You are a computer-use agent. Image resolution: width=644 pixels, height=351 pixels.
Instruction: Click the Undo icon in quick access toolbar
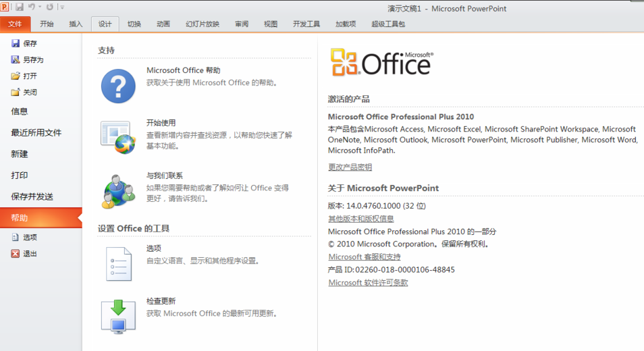[32, 7]
